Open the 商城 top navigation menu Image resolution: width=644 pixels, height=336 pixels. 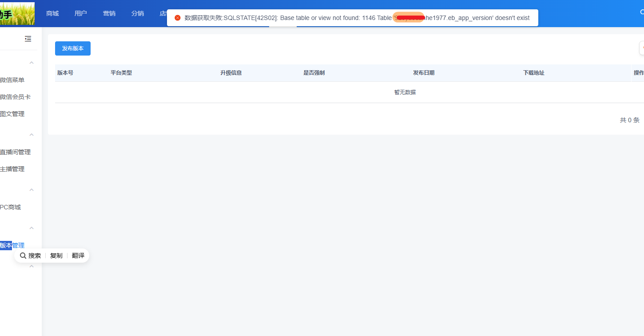point(52,13)
